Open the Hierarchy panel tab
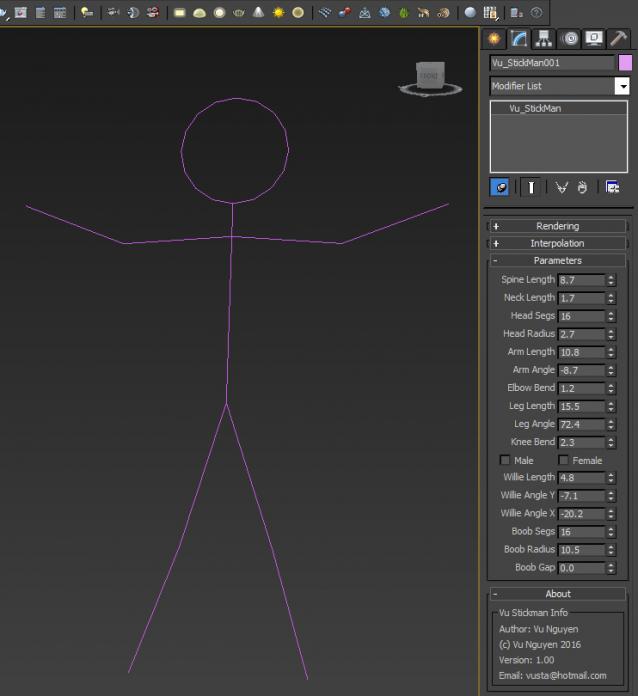The image size is (638, 696). pos(543,39)
